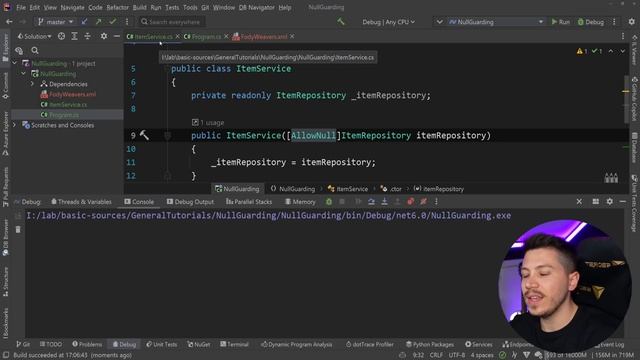Open the Git tool window button

coord(23,344)
